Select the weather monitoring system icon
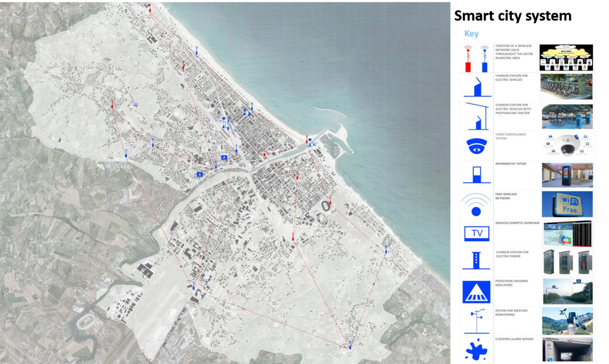Image resolution: width=609 pixels, height=364 pixels. [x=476, y=320]
